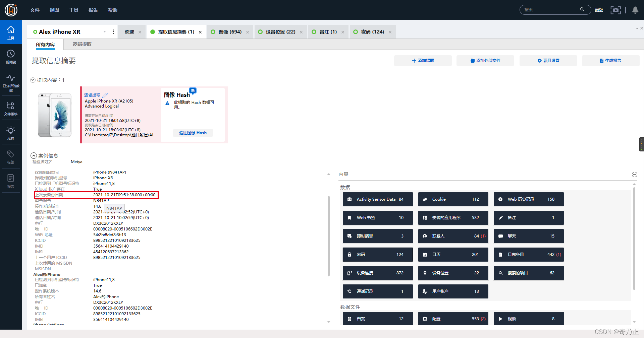Open the Activity Sensor Data tile
Image resolution: width=644 pixels, height=338 pixels.
pyautogui.click(x=378, y=199)
